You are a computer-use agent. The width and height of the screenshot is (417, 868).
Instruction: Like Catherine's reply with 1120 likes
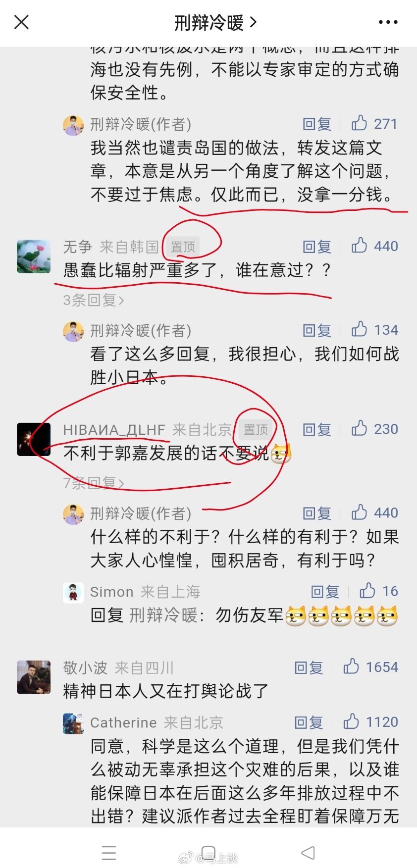tap(370, 722)
